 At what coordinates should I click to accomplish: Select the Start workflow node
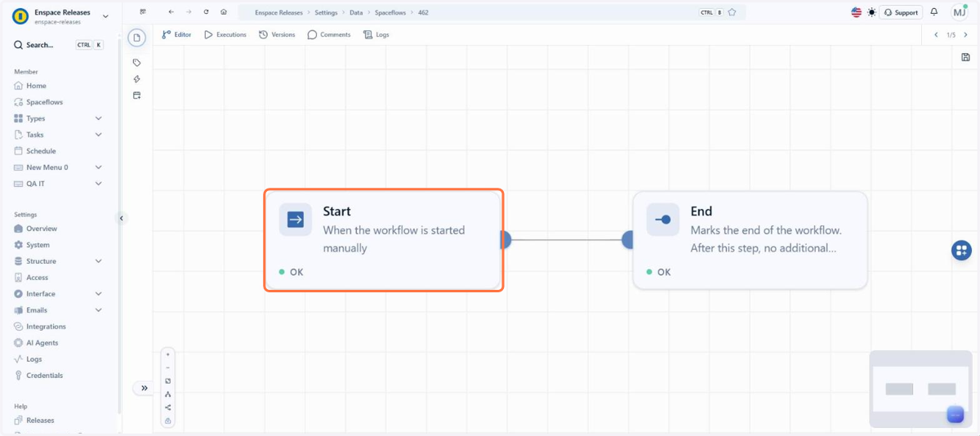383,240
